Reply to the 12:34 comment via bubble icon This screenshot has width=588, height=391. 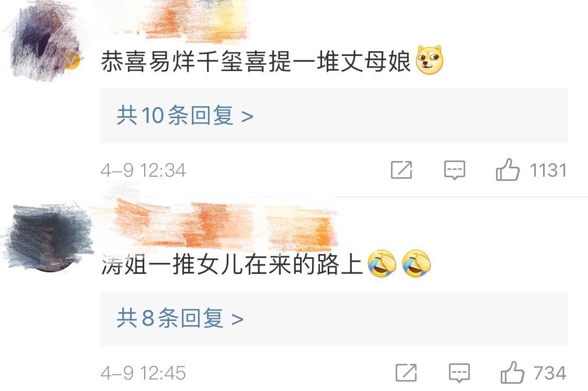455,170
